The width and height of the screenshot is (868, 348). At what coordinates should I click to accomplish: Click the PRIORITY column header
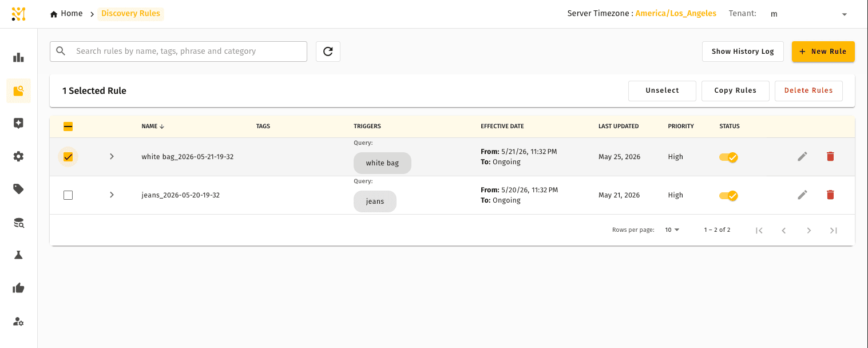pyautogui.click(x=681, y=126)
